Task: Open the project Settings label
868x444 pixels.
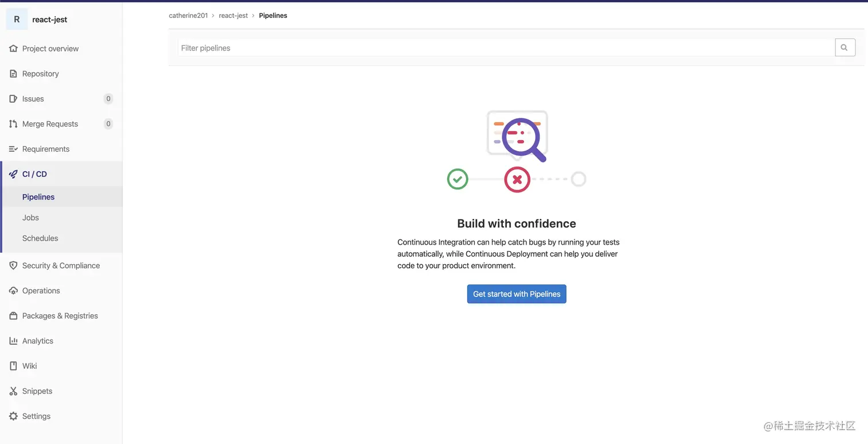Action: click(x=36, y=416)
